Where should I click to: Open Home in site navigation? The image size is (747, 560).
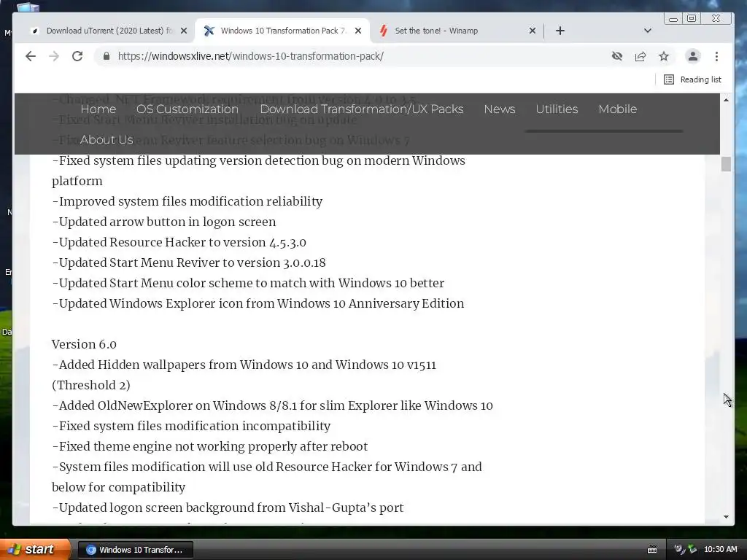click(98, 109)
